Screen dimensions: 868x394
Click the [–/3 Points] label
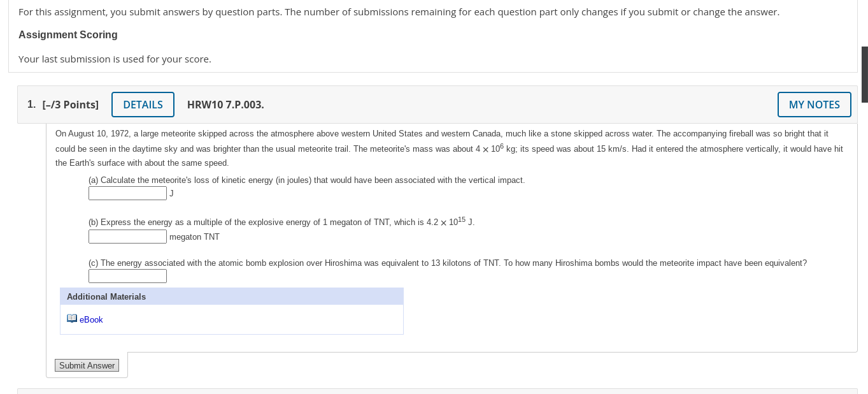pos(70,104)
